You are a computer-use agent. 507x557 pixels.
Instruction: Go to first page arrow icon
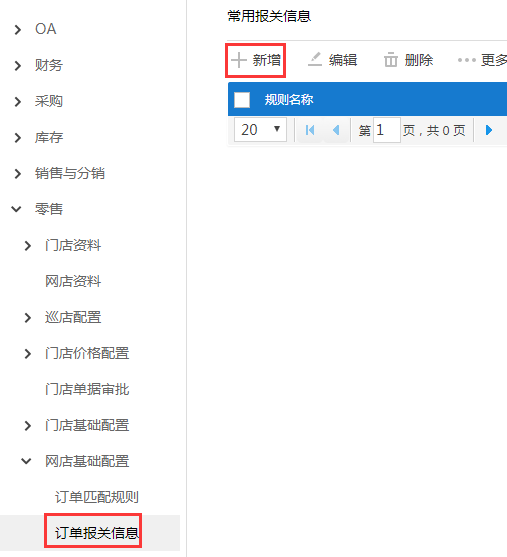pos(310,130)
